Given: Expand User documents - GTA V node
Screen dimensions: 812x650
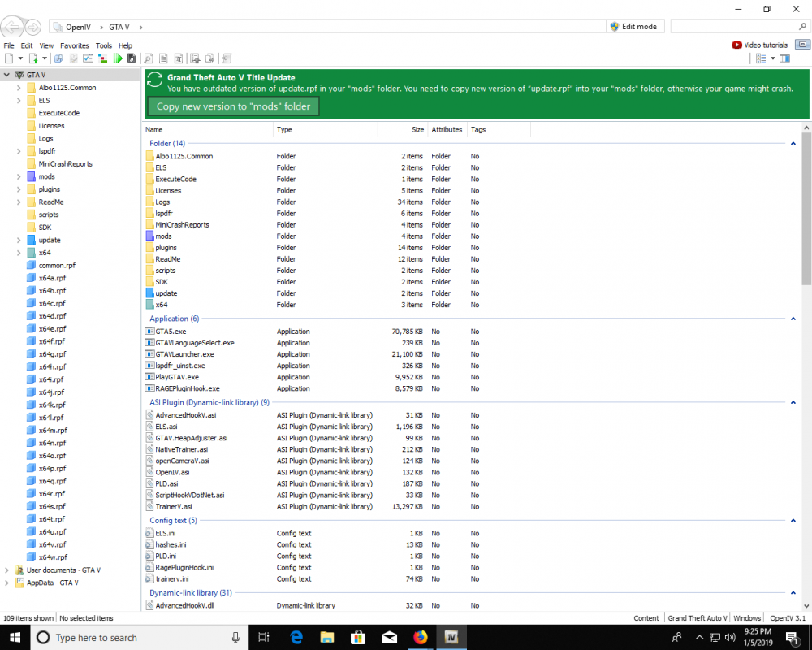Looking at the screenshot, I should click(x=7, y=570).
